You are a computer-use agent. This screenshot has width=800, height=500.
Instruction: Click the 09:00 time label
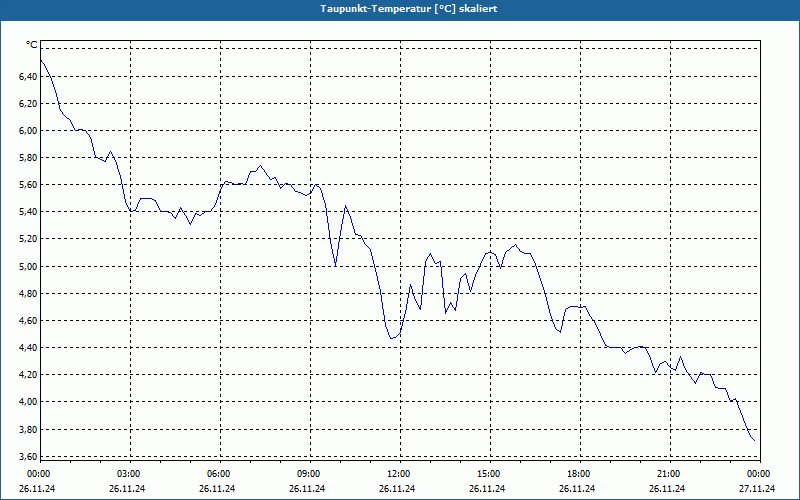[x=308, y=474]
